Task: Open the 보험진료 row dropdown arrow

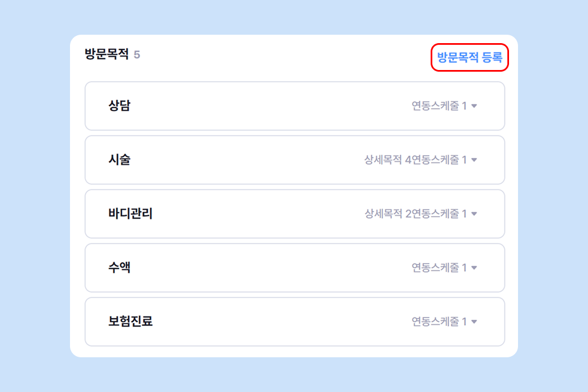Action: (x=474, y=322)
